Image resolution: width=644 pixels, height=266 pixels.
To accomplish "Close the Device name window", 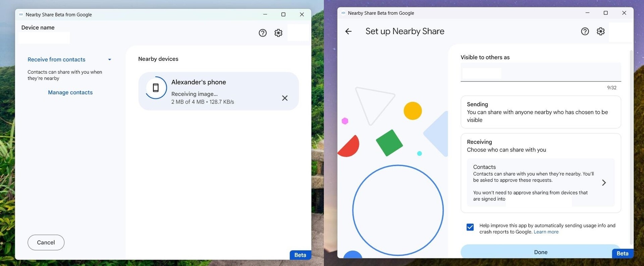I will tap(302, 14).
